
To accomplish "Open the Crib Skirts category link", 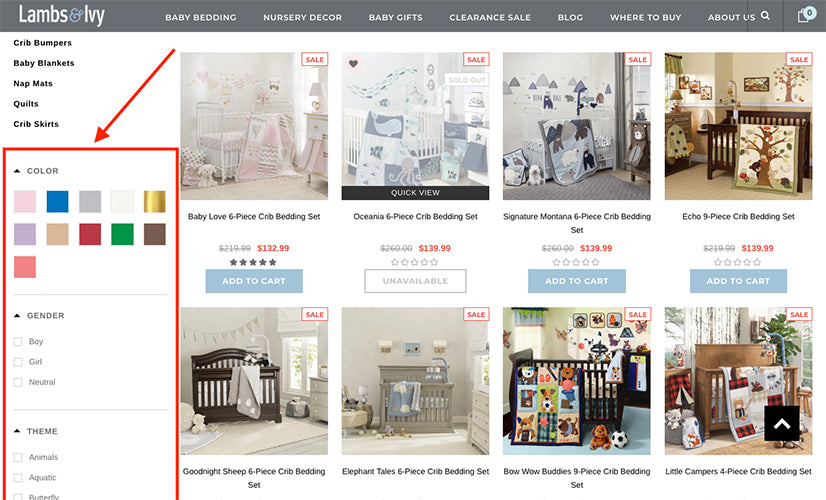I will 36,124.
